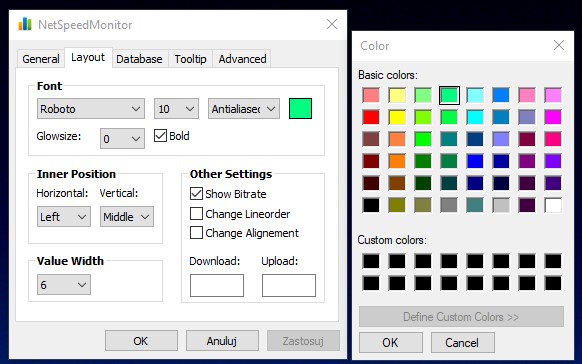Switch to the Database tab
582x364 pixels.
(139, 59)
